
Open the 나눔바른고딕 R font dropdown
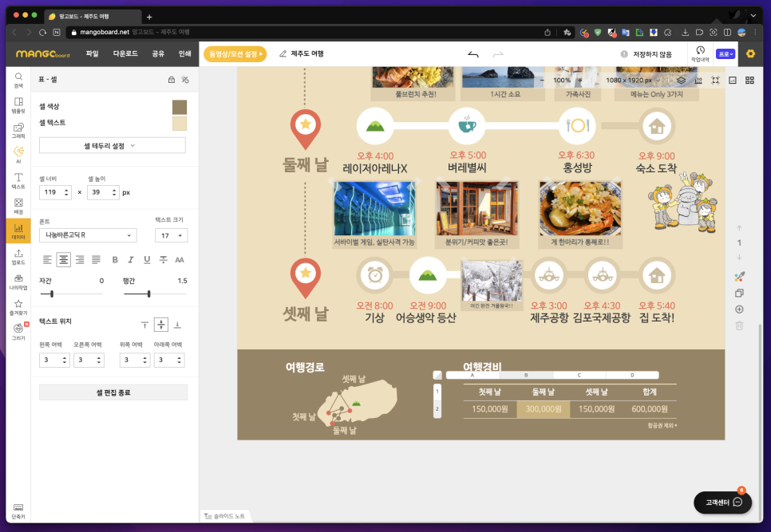pos(88,235)
